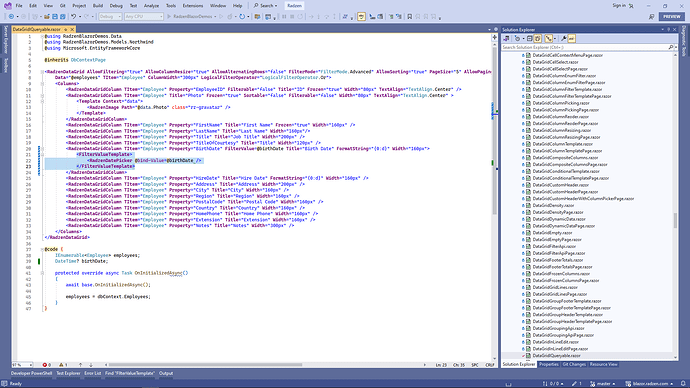Open the Debug configuration dropdown
This screenshot has width=690, height=388.
tap(110, 17)
